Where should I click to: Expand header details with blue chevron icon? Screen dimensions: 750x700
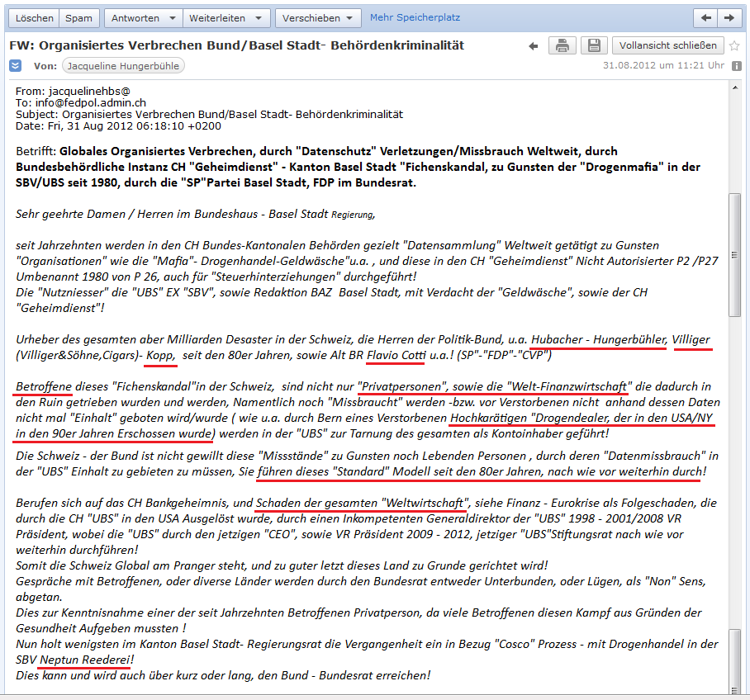click(16, 66)
